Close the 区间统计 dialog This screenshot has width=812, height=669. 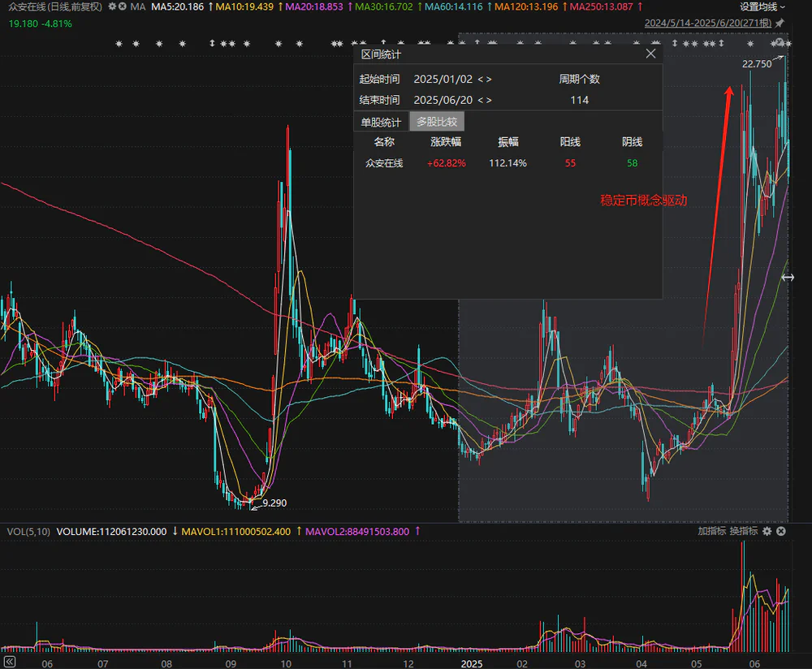[x=650, y=54]
